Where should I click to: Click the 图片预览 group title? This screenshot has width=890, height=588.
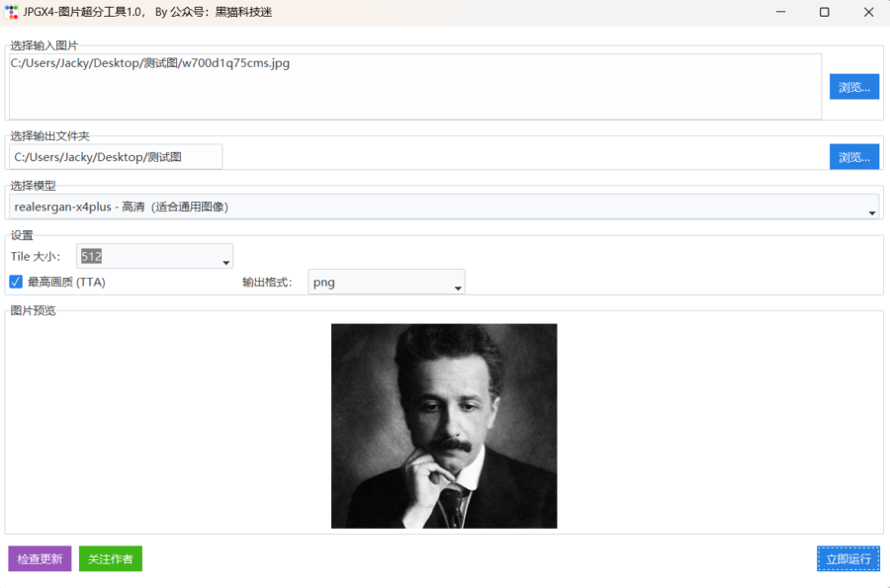pos(34,310)
